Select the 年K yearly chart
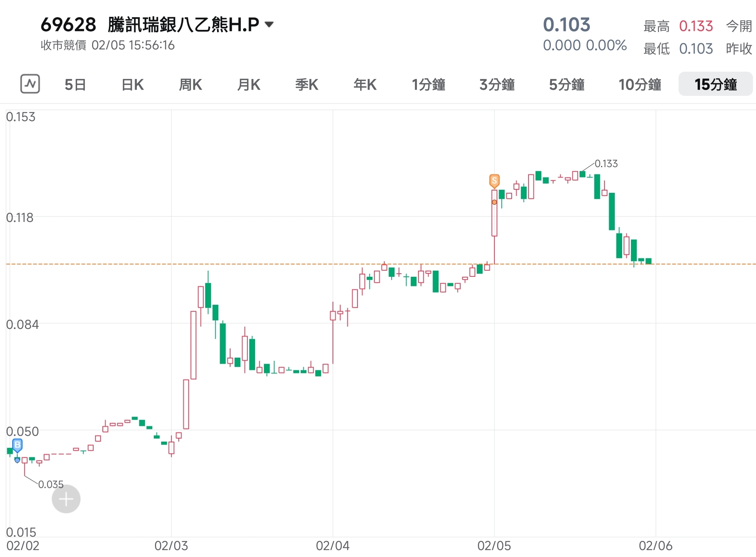The width and height of the screenshot is (756, 557). (365, 85)
